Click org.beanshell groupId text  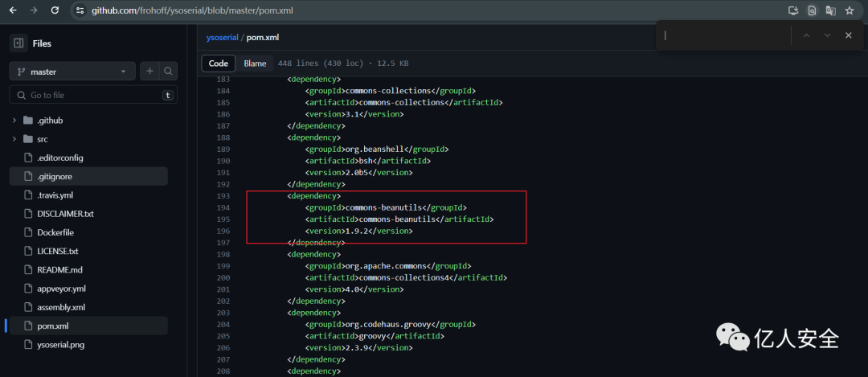pyautogui.click(x=376, y=150)
